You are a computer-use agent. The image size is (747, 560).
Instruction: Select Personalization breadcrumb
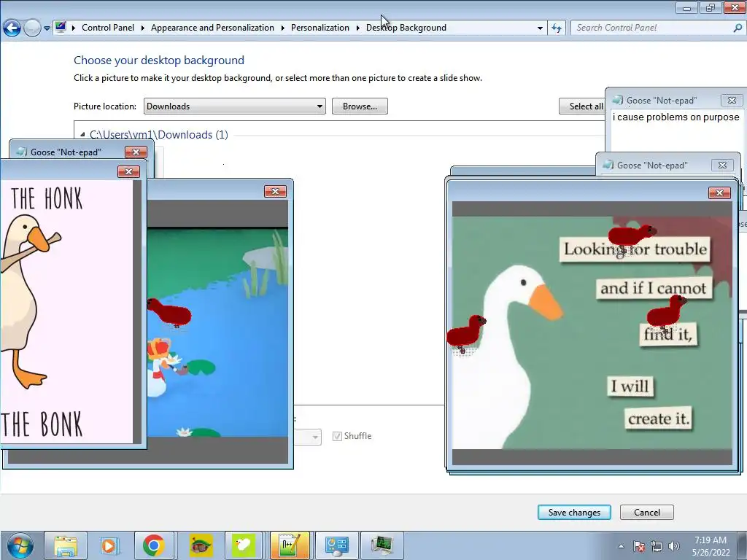click(x=320, y=28)
